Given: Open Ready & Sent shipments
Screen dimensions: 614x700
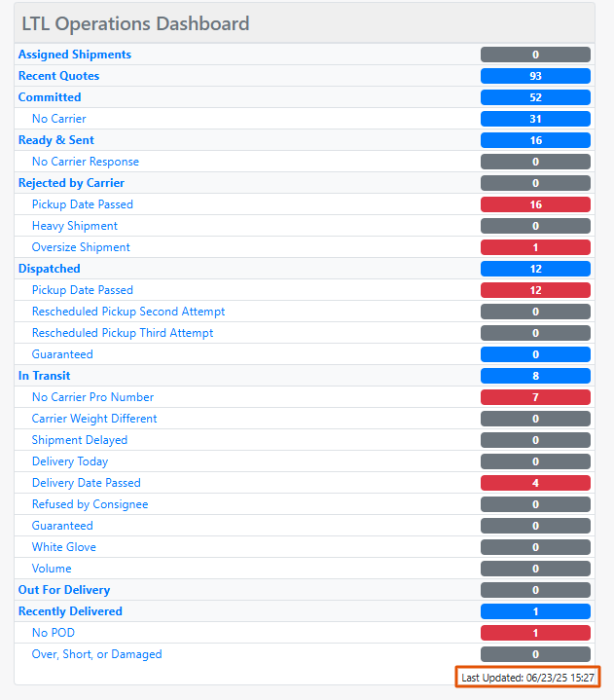Looking at the screenshot, I should (x=56, y=140).
